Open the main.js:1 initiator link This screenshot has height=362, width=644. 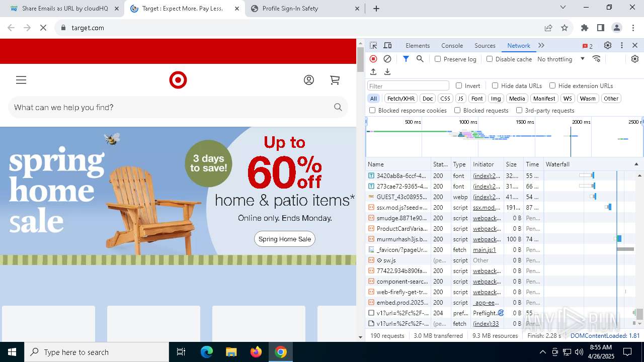coord(484,250)
